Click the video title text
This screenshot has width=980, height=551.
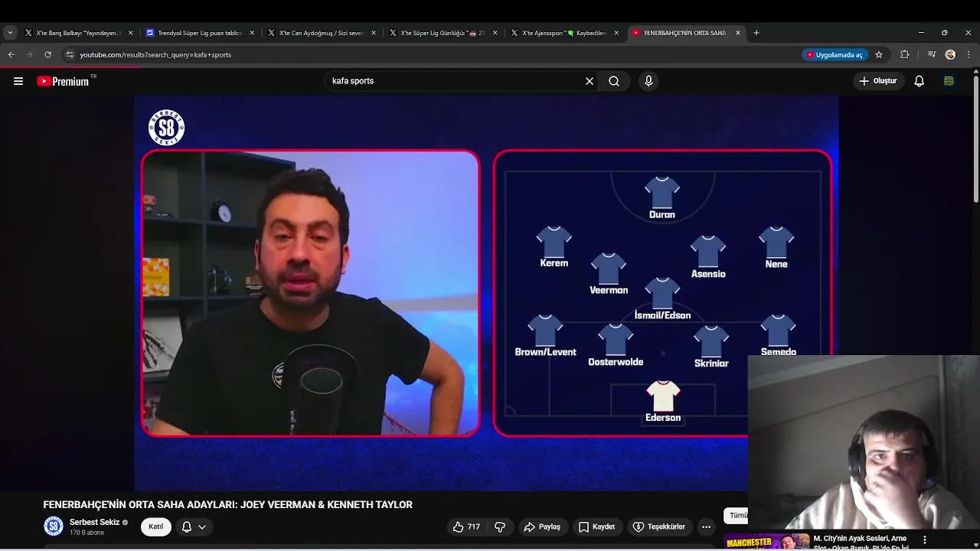click(x=227, y=504)
